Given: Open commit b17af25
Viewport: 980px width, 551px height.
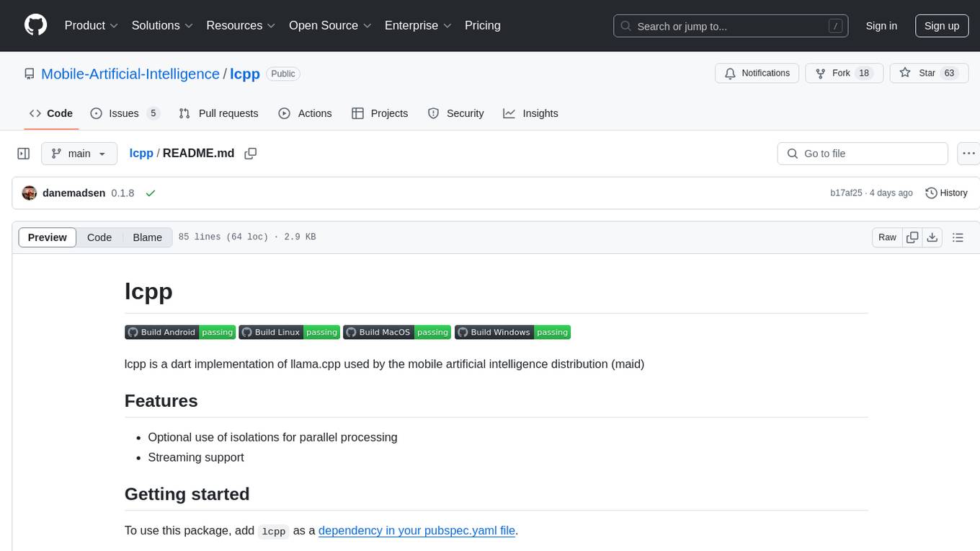Looking at the screenshot, I should (x=846, y=193).
